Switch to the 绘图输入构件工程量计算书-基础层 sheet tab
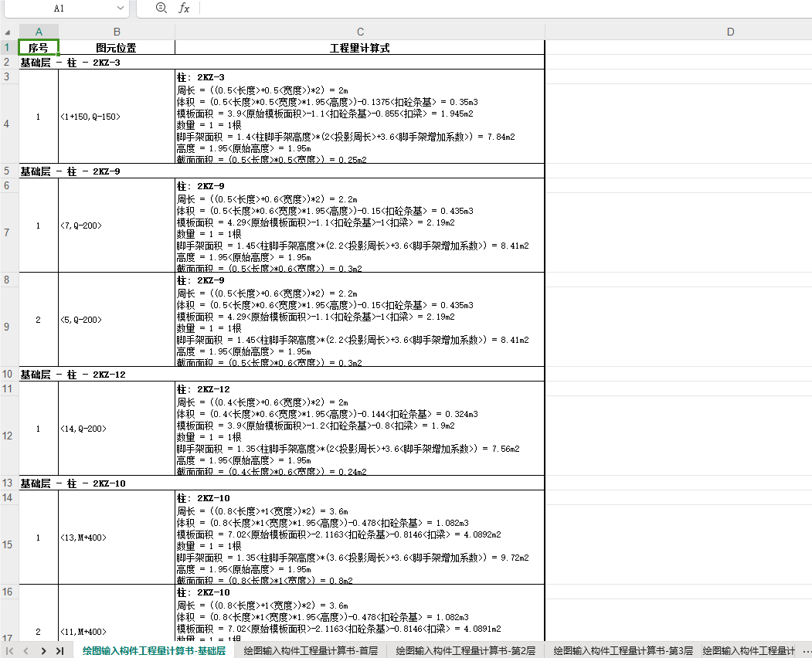Screen dimensions: 812x658 click(x=154, y=651)
